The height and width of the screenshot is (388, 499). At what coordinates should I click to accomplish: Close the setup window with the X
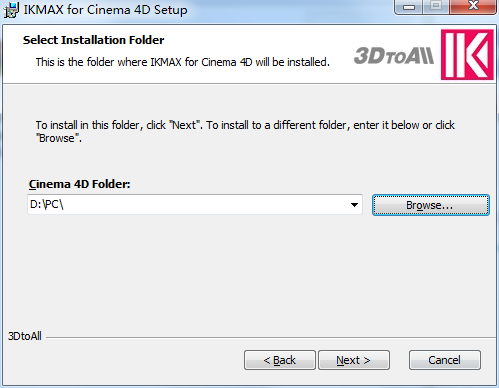[x=473, y=7]
